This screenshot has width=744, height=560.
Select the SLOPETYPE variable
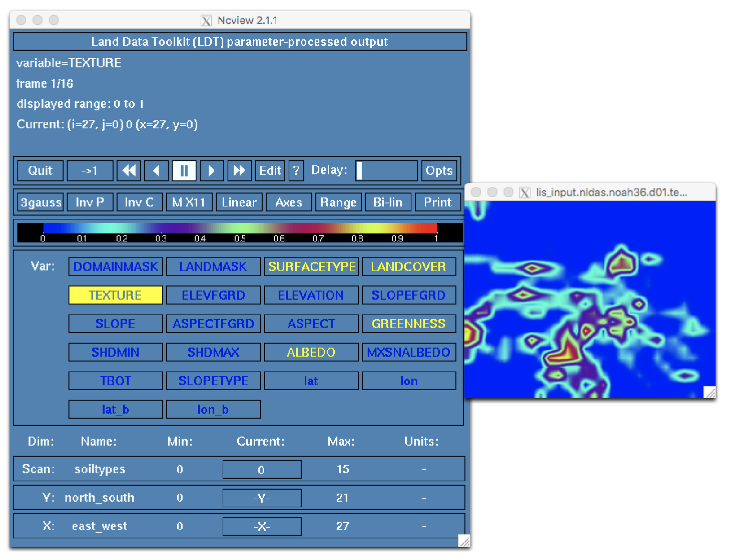coord(213,381)
